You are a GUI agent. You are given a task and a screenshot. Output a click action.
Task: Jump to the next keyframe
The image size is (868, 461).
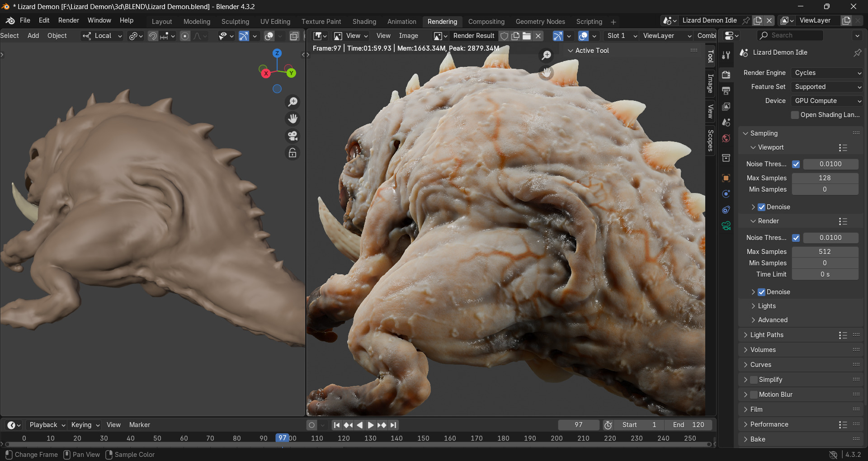tap(382, 425)
